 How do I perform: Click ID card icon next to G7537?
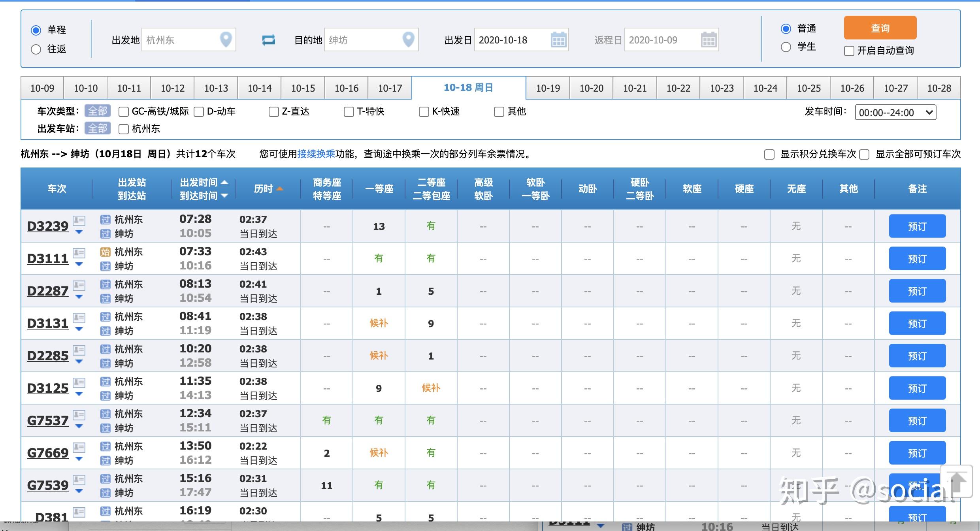(x=79, y=415)
